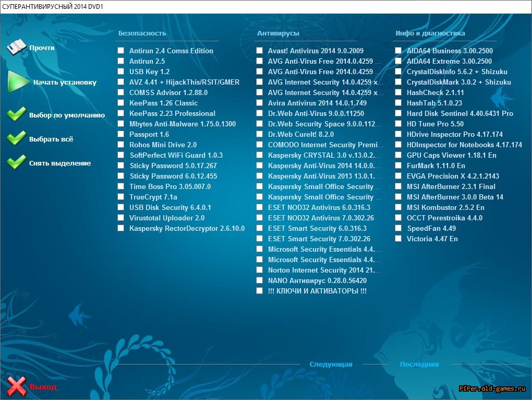Select the KeePass 2.23 Professional label
This screenshot has height=400, width=532.
point(172,113)
